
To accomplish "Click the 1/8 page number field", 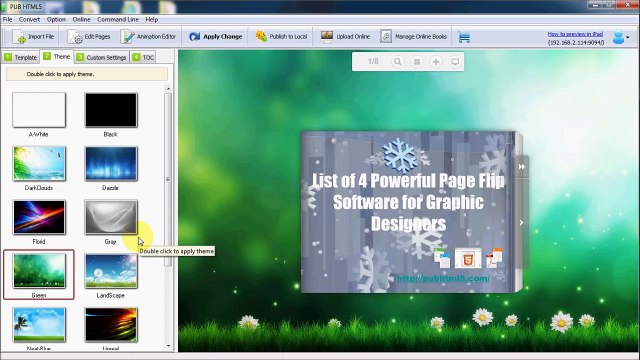I will 373,62.
